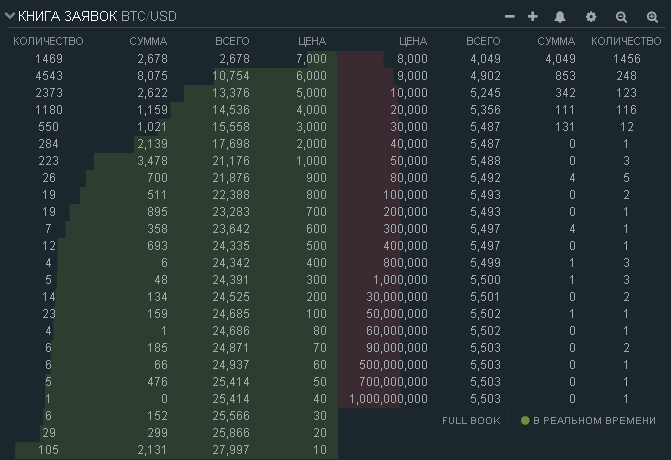Click the ask price 30,000

(x=409, y=127)
